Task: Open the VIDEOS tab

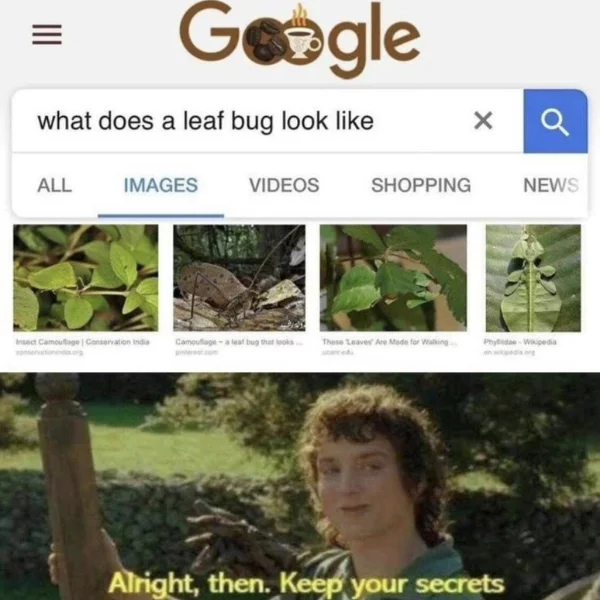Action: 284,185
